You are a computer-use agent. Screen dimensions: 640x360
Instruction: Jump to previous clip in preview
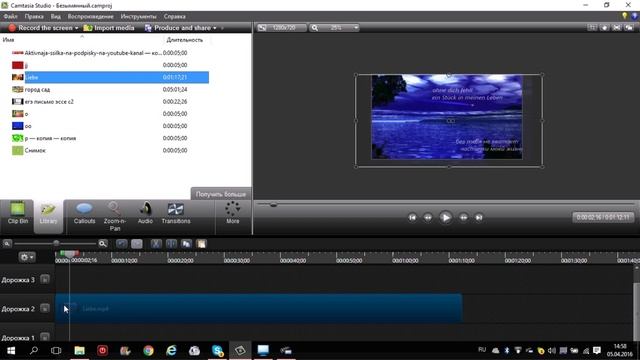412,218
